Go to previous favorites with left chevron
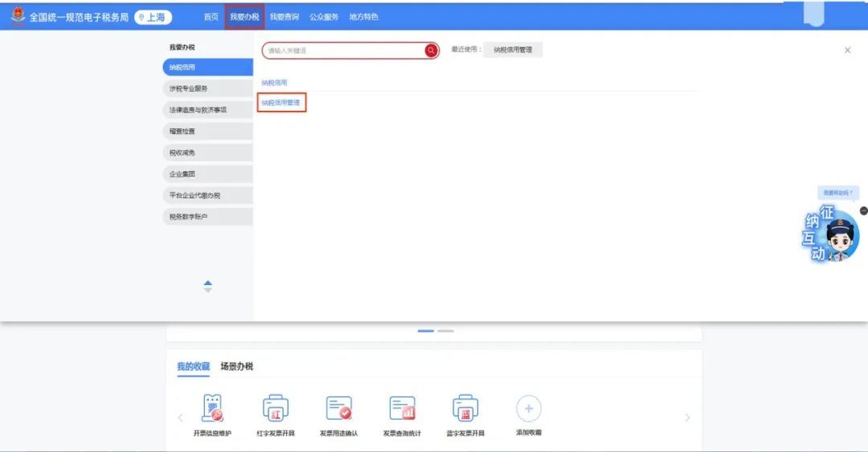 [x=180, y=417]
